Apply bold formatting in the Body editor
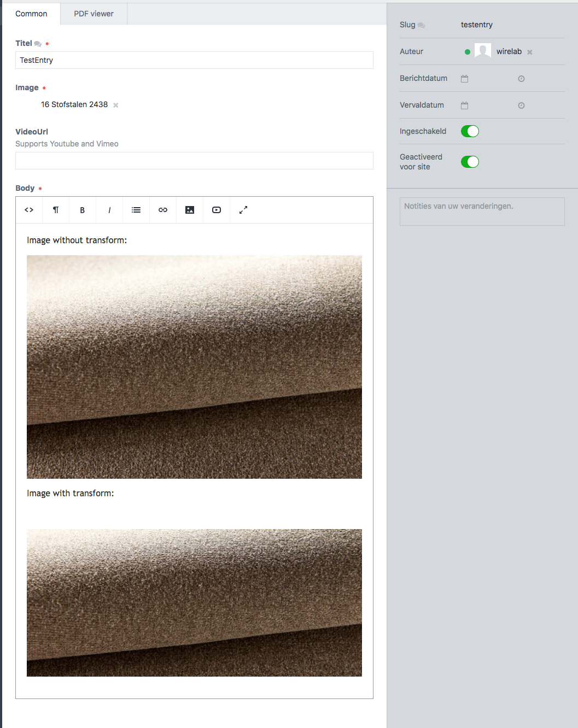The width and height of the screenshot is (578, 728). pos(82,210)
